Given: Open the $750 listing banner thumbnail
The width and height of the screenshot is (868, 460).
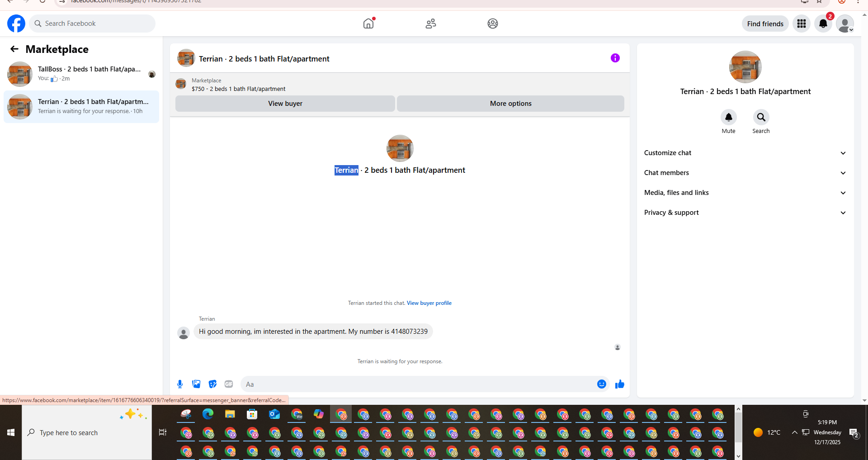Looking at the screenshot, I should [x=181, y=84].
